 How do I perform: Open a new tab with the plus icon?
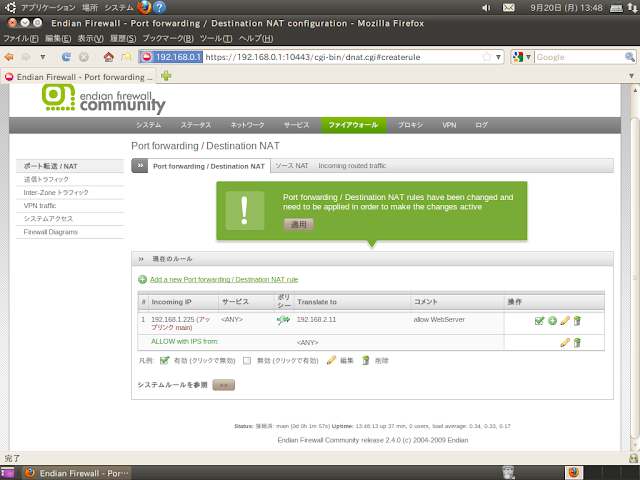point(166,76)
